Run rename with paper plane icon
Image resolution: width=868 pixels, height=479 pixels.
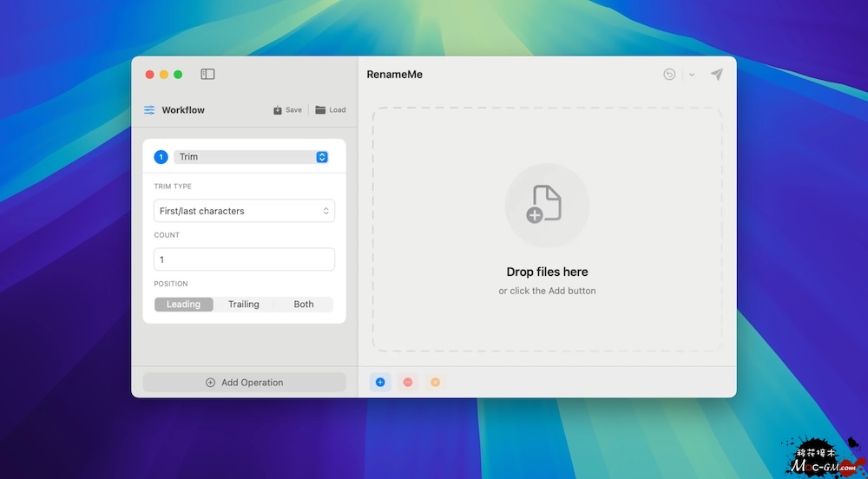tap(717, 75)
